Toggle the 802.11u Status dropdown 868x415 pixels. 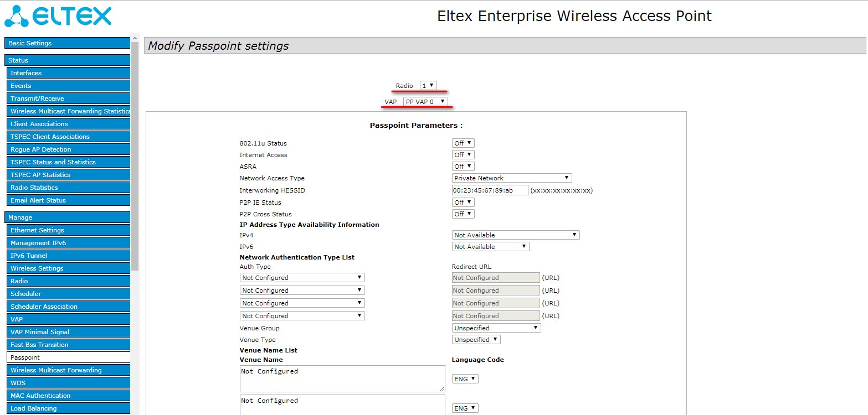tap(463, 143)
